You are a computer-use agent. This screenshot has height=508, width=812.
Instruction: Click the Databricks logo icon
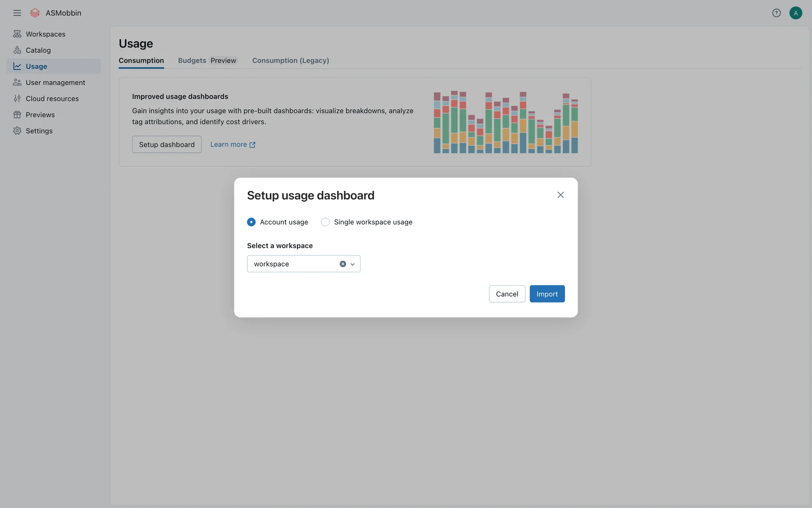tap(35, 13)
